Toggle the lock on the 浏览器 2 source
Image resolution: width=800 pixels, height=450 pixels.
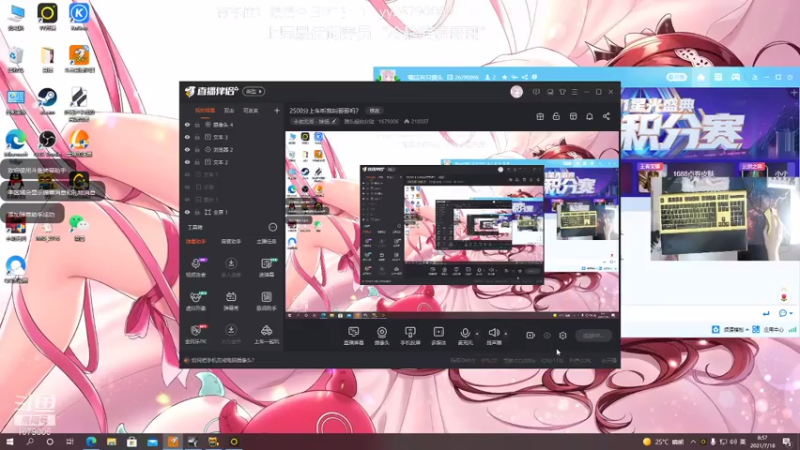coord(197,149)
